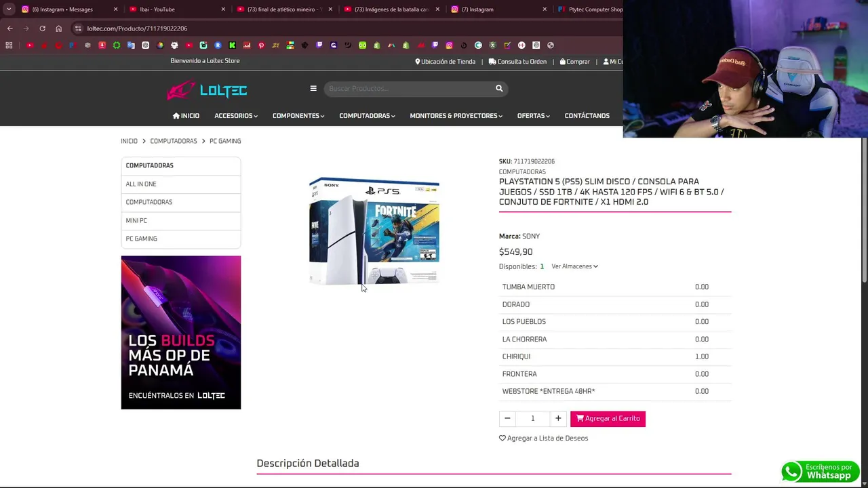Open Ubicación de Tienda link
Screen dimensions: 868x488
coord(445,62)
